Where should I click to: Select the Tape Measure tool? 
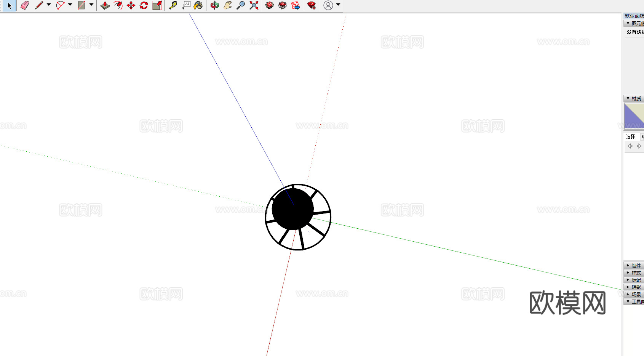pyautogui.click(x=173, y=5)
